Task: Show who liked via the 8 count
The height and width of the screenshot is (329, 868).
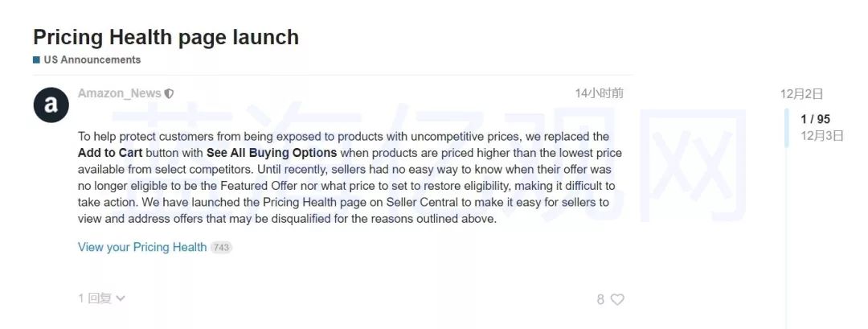Action: pos(600,299)
